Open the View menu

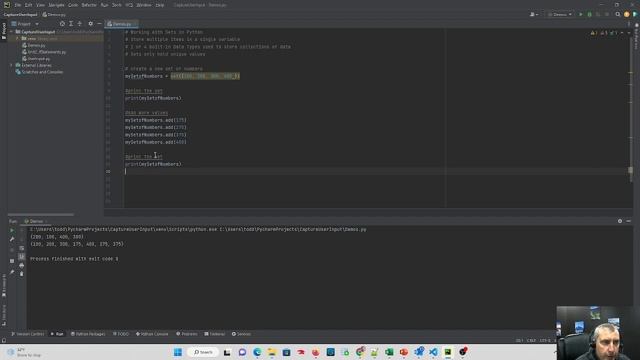tap(40, 5)
